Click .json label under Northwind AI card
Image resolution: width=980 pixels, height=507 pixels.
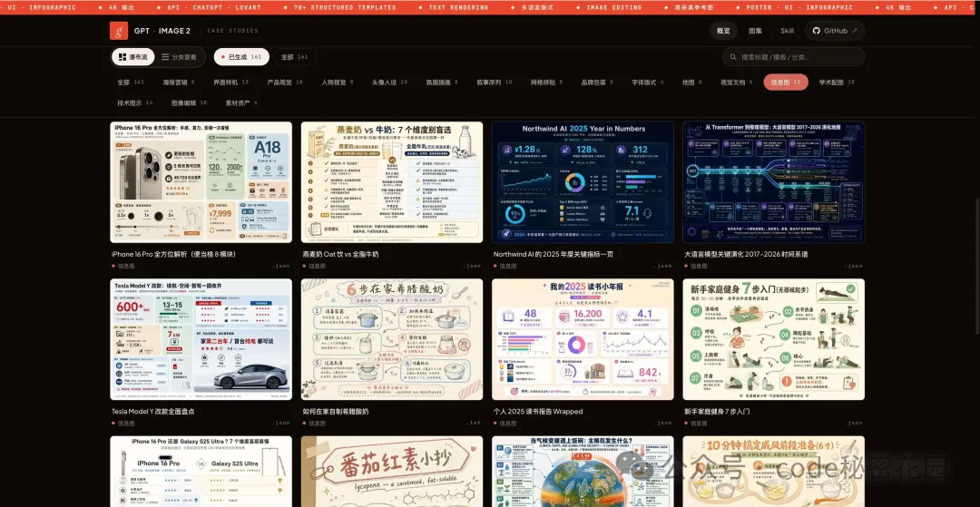(x=662, y=266)
